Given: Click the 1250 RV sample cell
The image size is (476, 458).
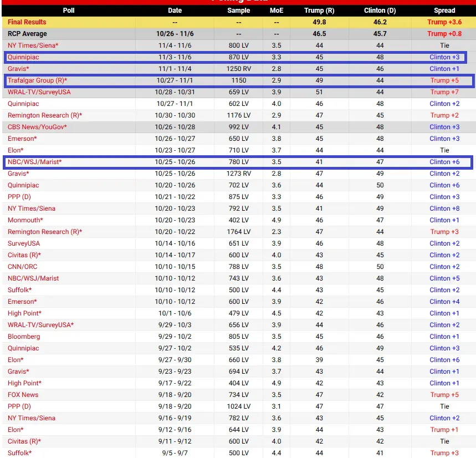Looking at the screenshot, I should 239,69.
